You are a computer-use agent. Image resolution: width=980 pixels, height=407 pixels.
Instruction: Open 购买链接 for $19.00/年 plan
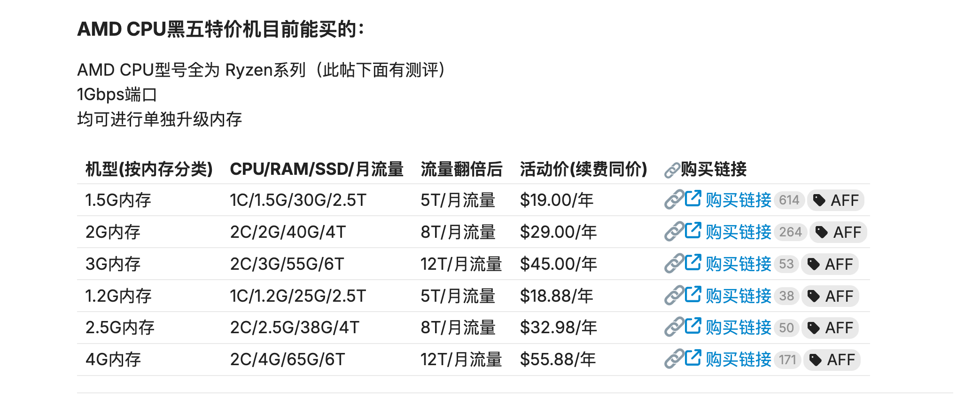click(738, 200)
